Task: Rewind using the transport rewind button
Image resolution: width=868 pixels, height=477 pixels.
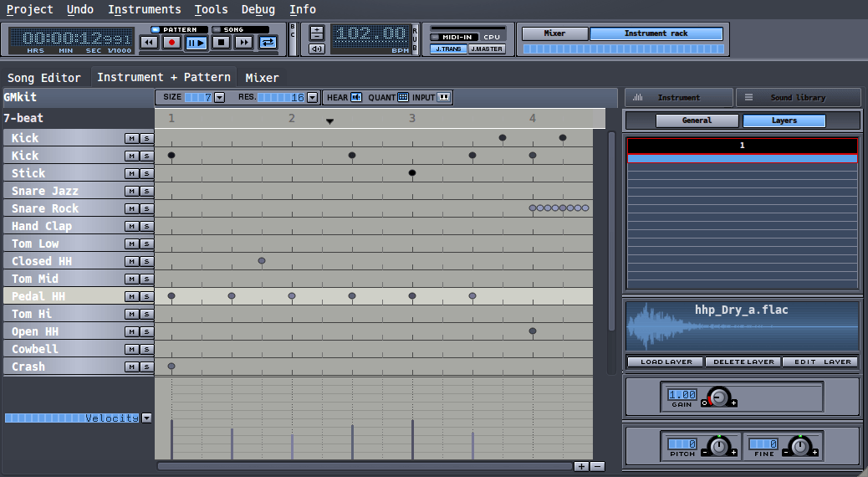Action: (149, 43)
